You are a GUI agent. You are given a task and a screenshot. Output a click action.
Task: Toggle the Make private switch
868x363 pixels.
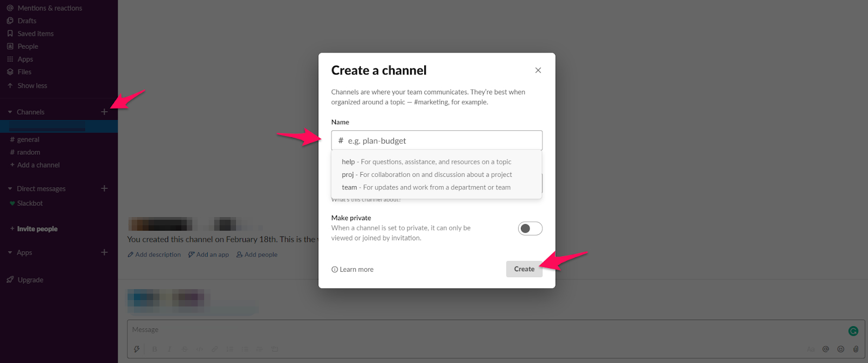pos(530,228)
